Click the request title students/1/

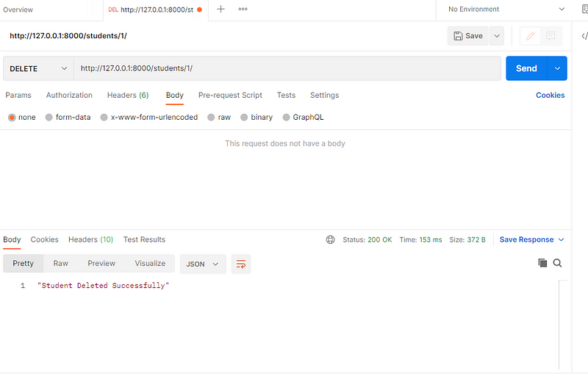point(68,36)
